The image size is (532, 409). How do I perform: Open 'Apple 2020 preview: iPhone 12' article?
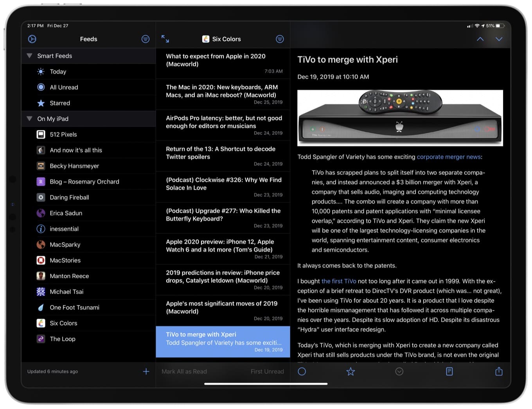pos(223,249)
